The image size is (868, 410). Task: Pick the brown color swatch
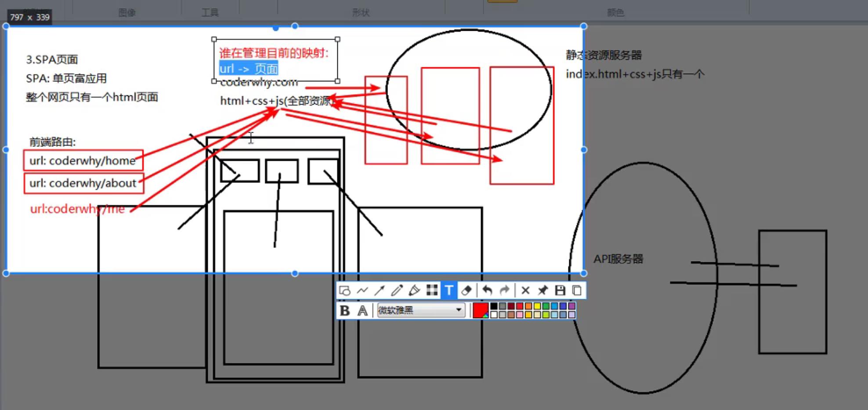[x=511, y=315]
